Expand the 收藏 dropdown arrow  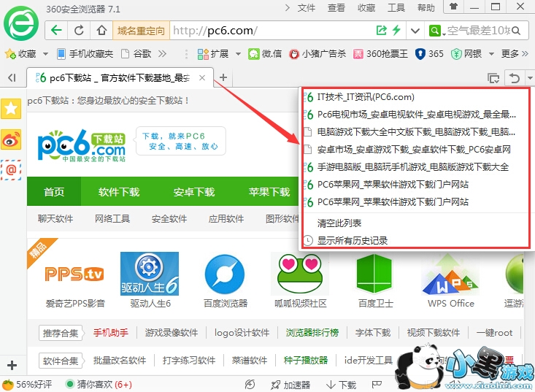click(x=45, y=54)
